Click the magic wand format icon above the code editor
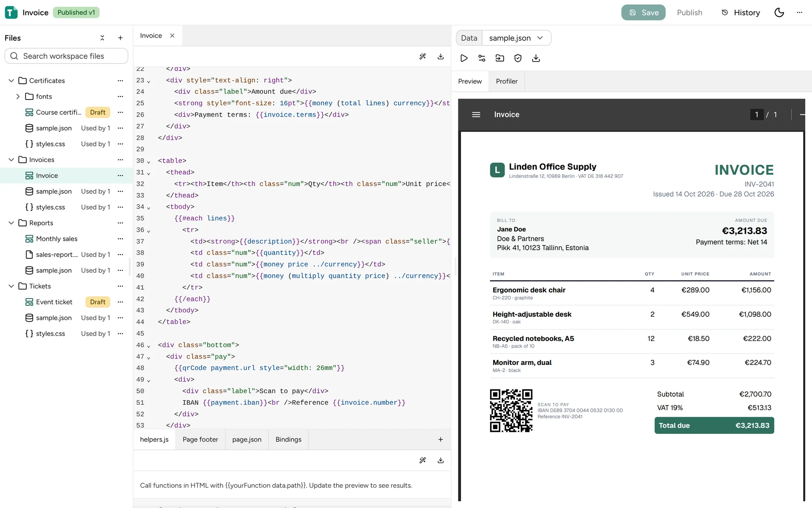 422,56
